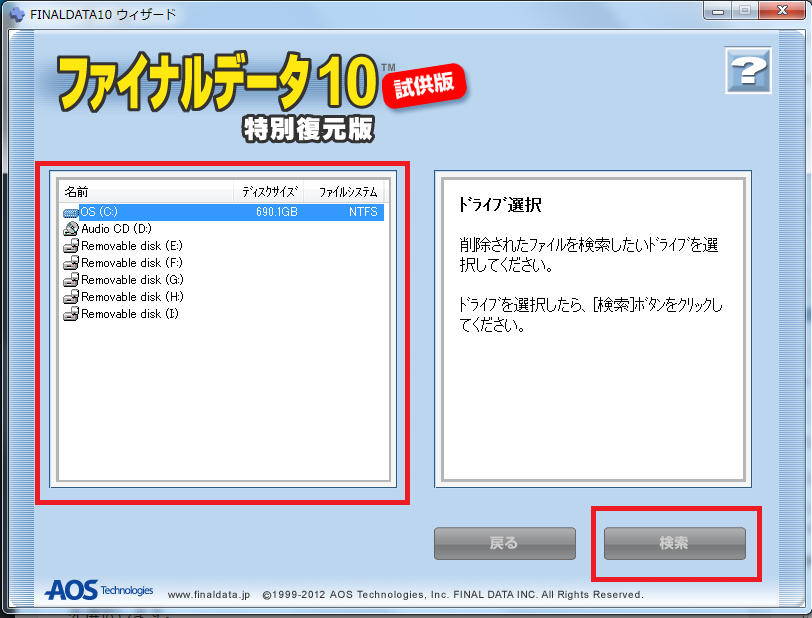Select Removable disk (I:) in the list
The width and height of the screenshot is (812, 618).
point(129,314)
